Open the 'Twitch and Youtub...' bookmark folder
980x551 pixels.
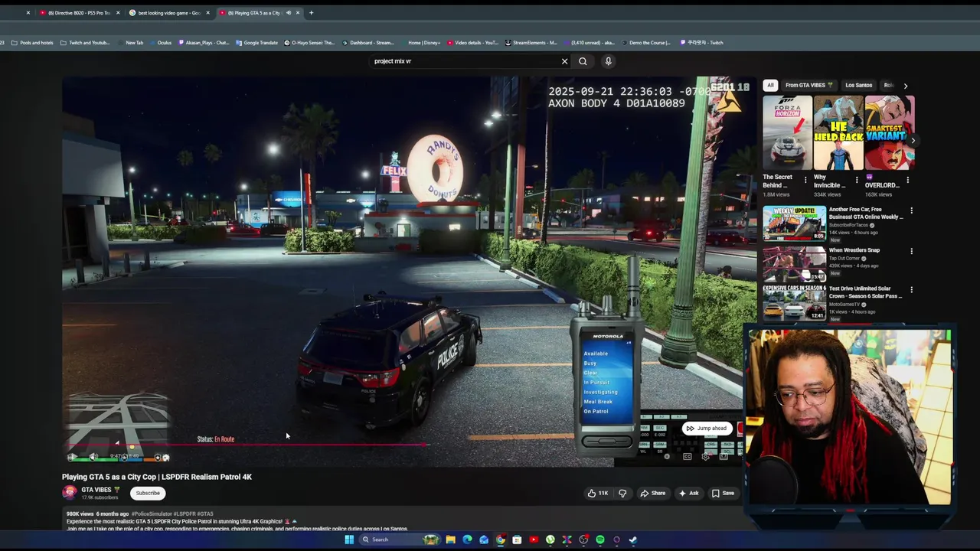(x=85, y=43)
